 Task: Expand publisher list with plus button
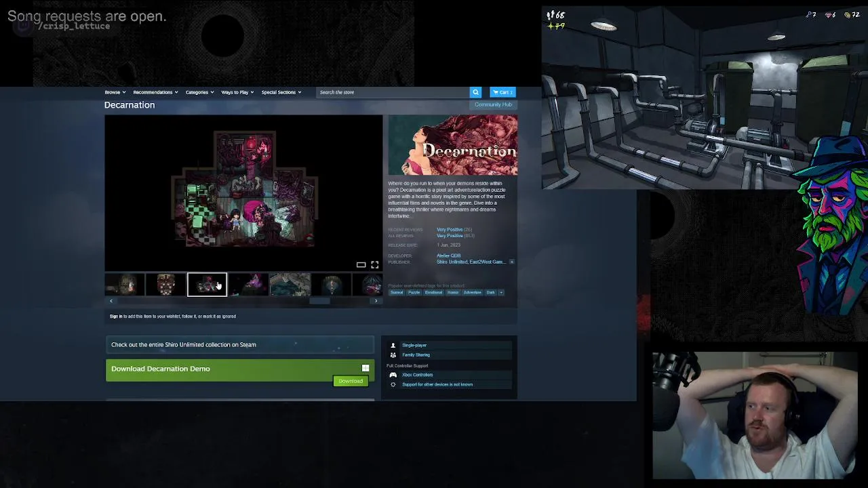click(512, 262)
